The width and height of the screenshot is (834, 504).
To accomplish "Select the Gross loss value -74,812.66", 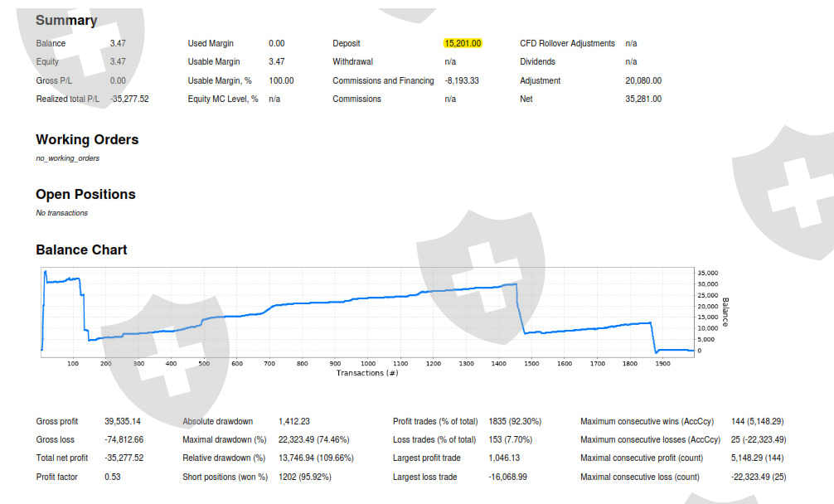I will (x=124, y=439).
